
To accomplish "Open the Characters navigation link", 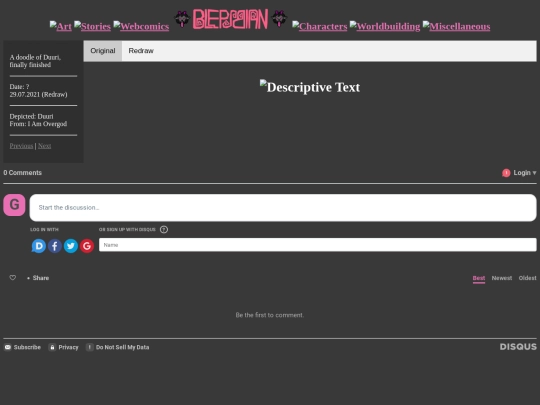I will click(x=320, y=26).
